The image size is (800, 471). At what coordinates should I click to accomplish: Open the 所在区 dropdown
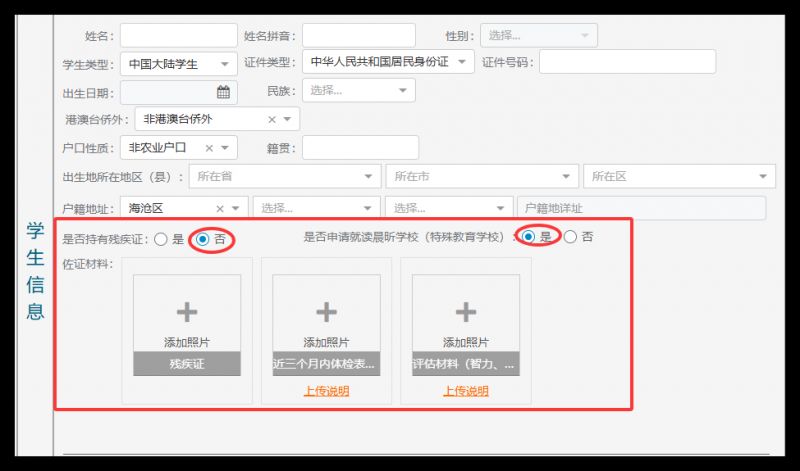(x=680, y=176)
